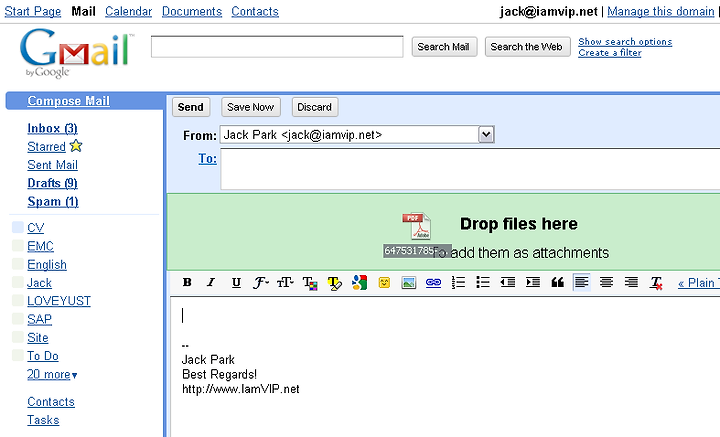The width and height of the screenshot is (720, 437).
Task: Center align text
Action: [607, 282]
